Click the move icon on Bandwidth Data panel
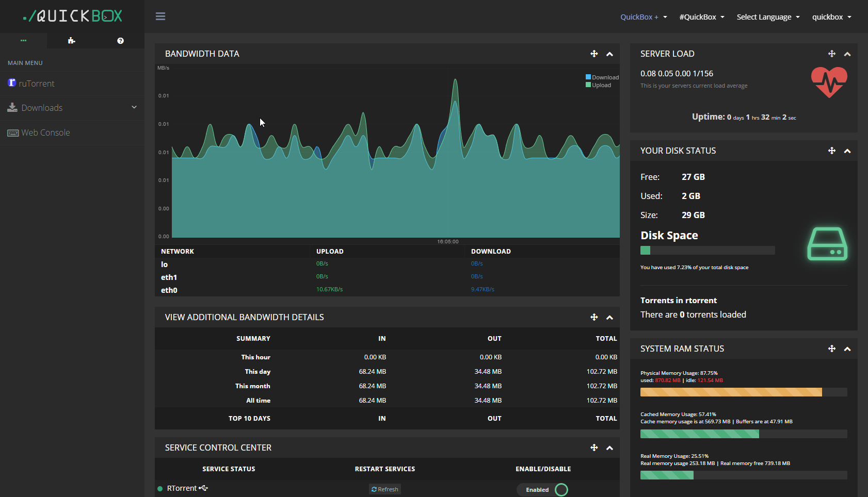This screenshot has width=868, height=497. (x=594, y=54)
